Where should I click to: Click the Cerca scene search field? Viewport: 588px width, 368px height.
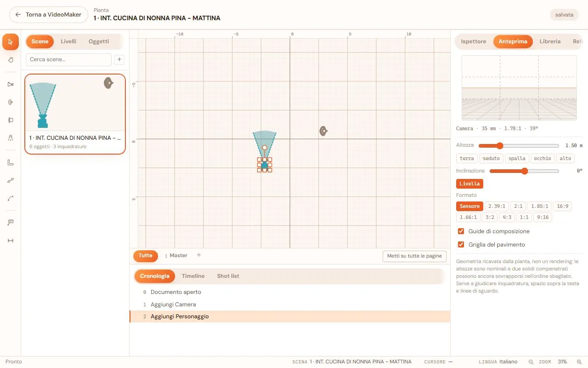pos(68,59)
